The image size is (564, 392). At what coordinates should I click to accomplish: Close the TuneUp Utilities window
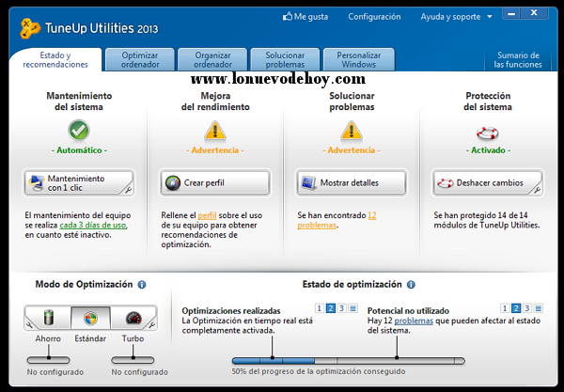[534, 13]
